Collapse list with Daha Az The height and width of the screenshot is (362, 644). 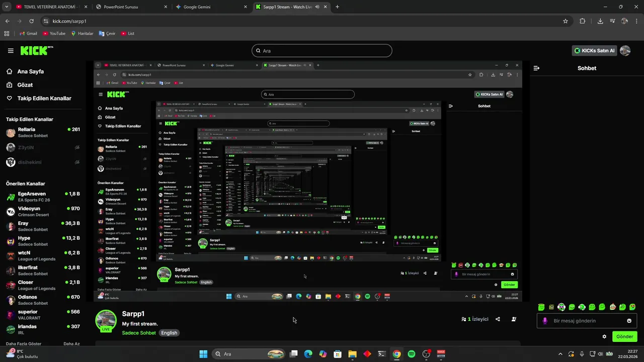[71, 343]
